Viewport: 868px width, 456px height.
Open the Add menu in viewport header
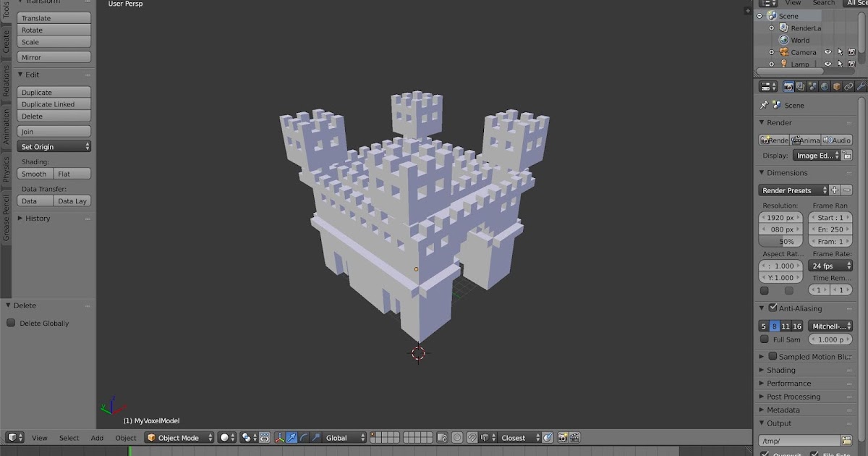[x=97, y=438]
